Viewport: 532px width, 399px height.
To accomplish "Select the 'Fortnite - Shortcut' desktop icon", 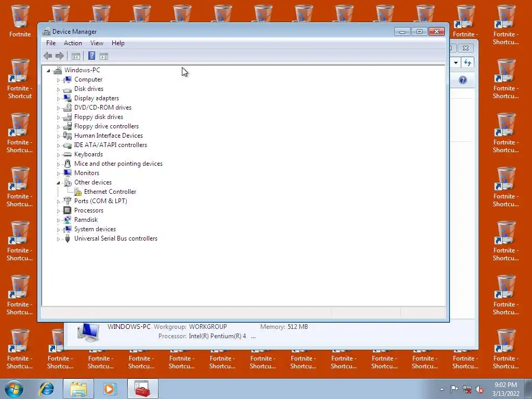I will [20, 79].
